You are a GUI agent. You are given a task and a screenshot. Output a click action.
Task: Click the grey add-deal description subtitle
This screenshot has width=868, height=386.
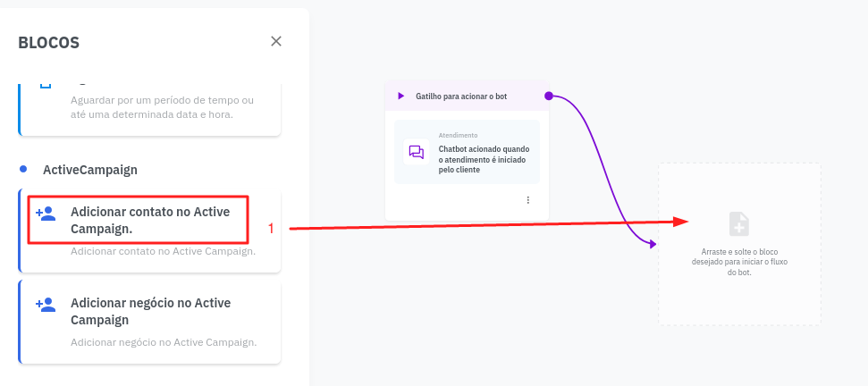[164, 342]
